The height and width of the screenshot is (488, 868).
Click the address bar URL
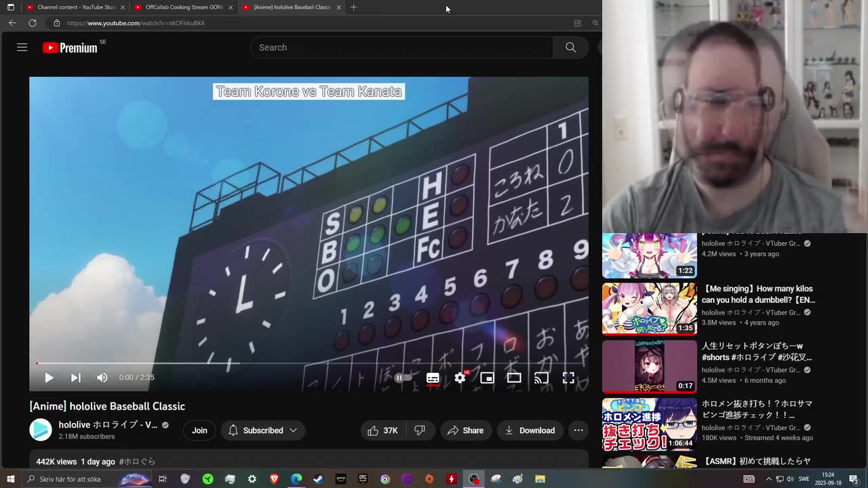[x=136, y=23]
